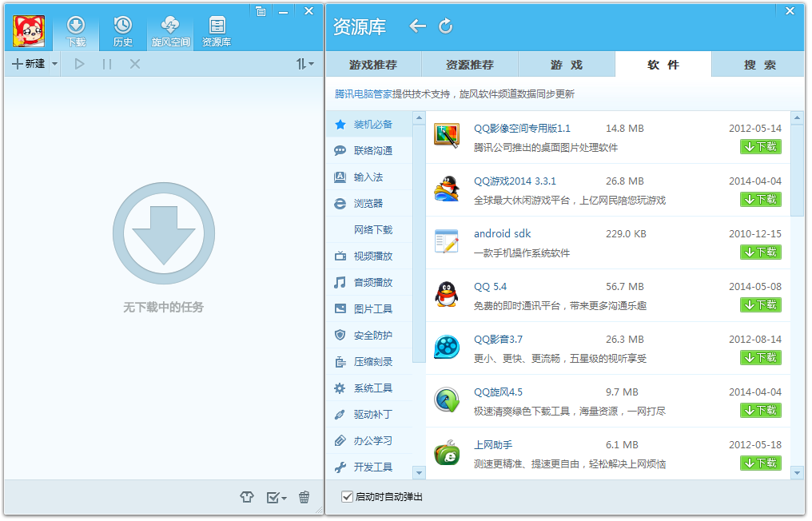Expand the checkmark options dropdown at bottom
This screenshot has width=812, height=521.
click(284, 499)
